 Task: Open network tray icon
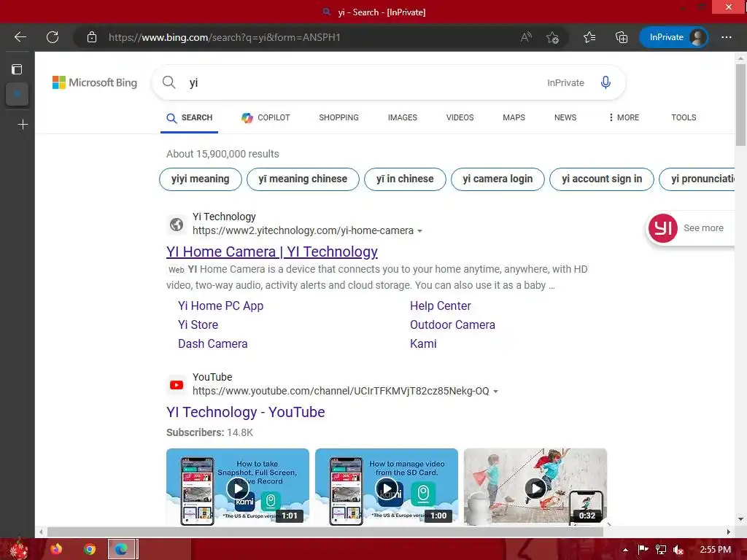point(661,550)
